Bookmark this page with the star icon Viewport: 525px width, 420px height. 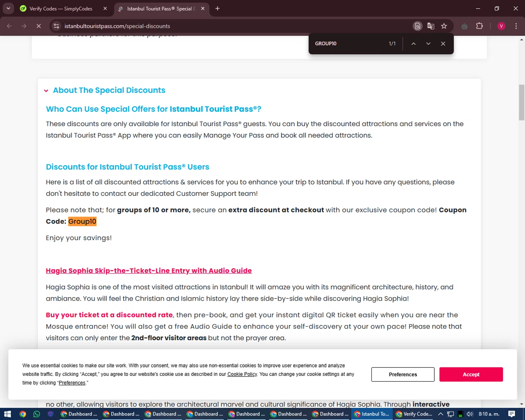pyautogui.click(x=444, y=26)
